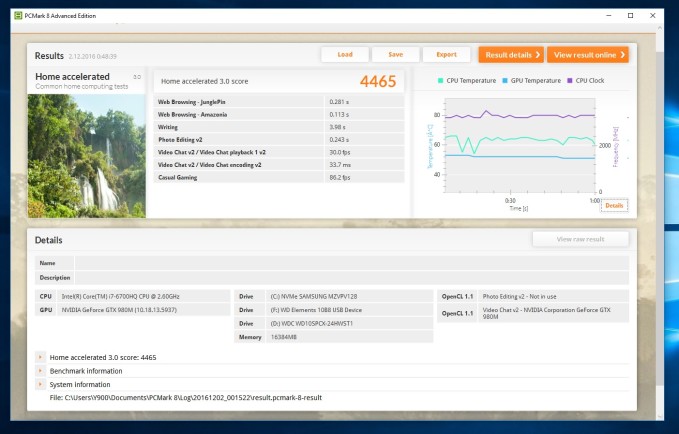This screenshot has height=434, width=679.
Task: Click the results date 2.12.2016 stamp
Action: click(x=92, y=56)
